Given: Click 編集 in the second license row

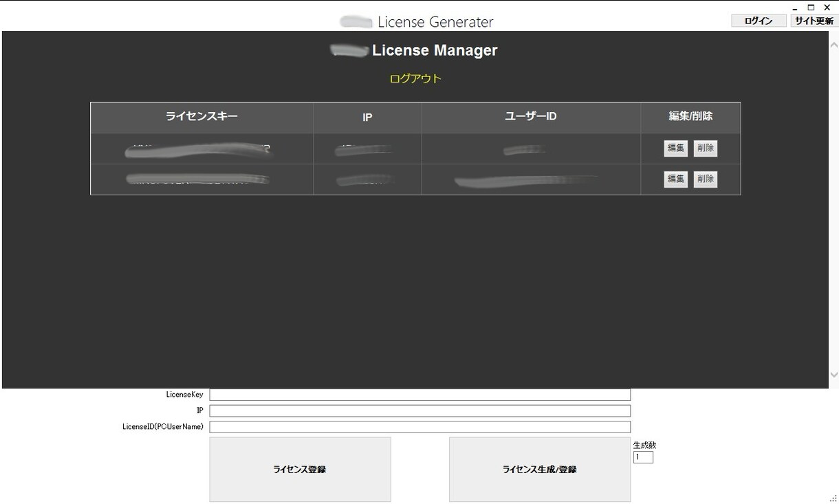Looking at the screenshot, I should (675, 179).
